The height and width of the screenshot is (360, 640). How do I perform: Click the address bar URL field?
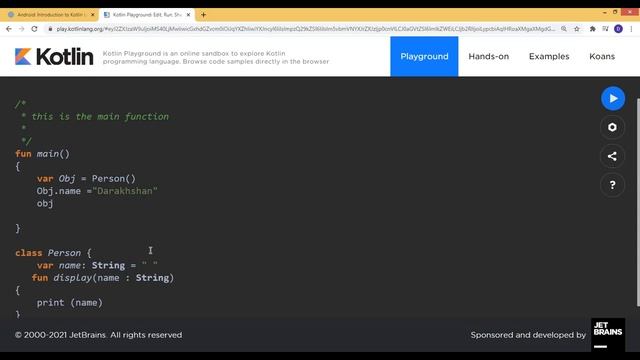305,29
